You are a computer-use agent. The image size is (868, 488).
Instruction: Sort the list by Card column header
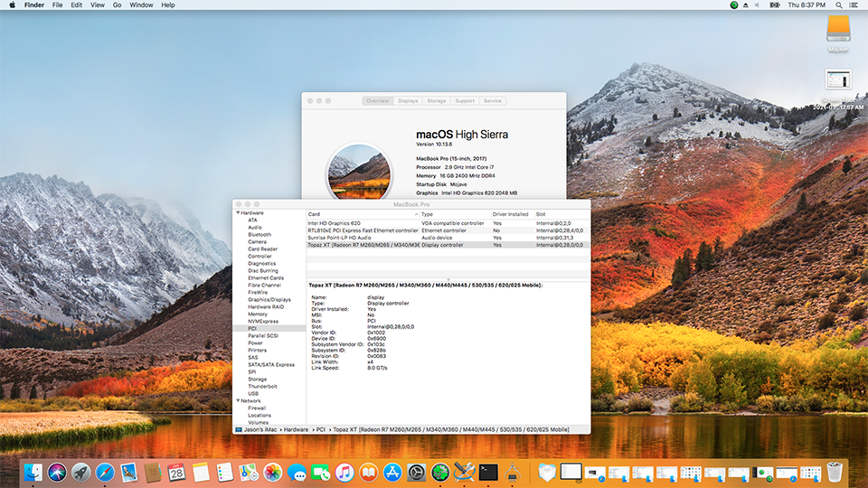(315, 214)
